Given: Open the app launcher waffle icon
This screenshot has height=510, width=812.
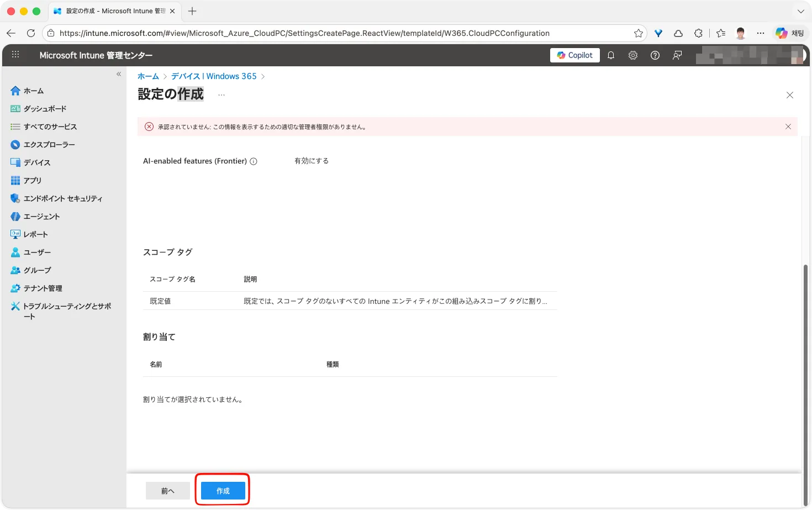Looking at the screenshot, I should tap(15, 55).
